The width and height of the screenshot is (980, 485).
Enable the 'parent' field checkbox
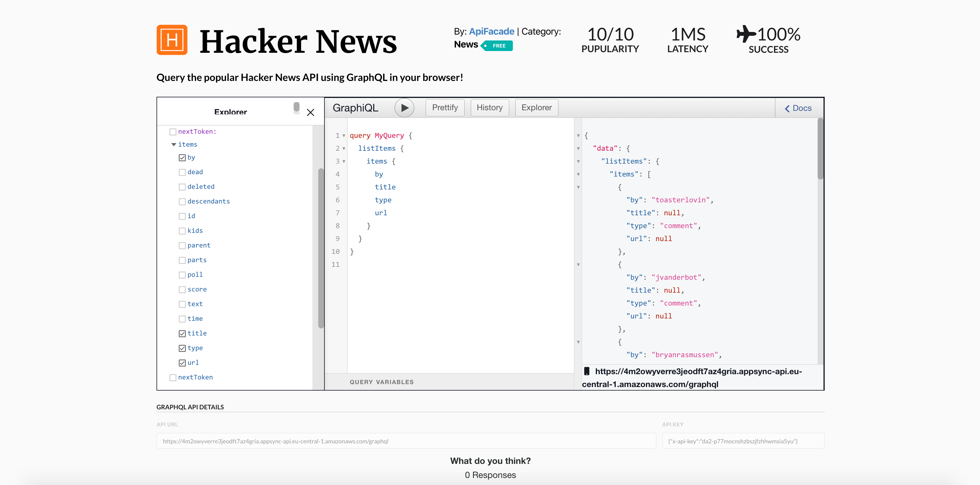point(182,245)
